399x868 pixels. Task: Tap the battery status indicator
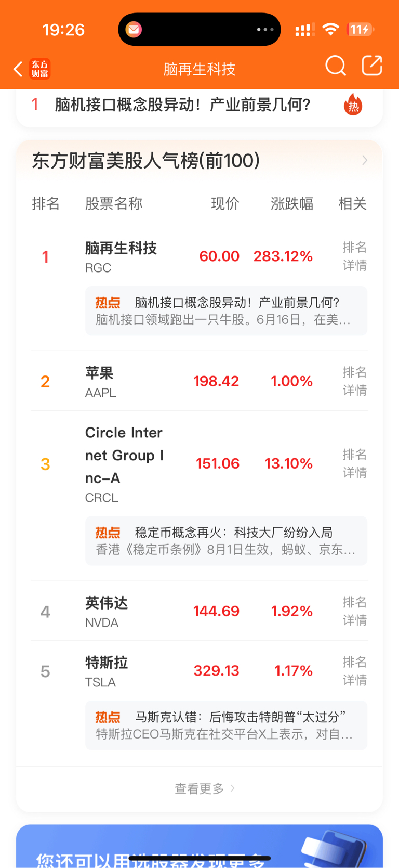[x=361, y=30]
